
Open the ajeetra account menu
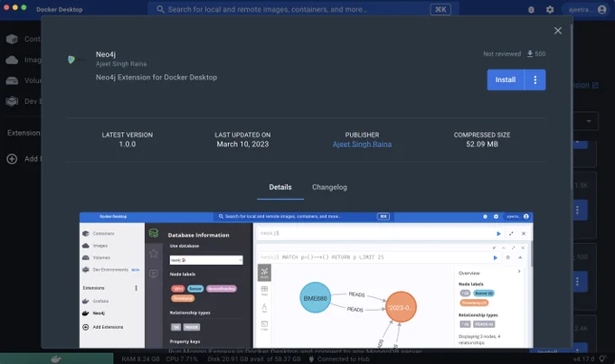click(587, 9)
